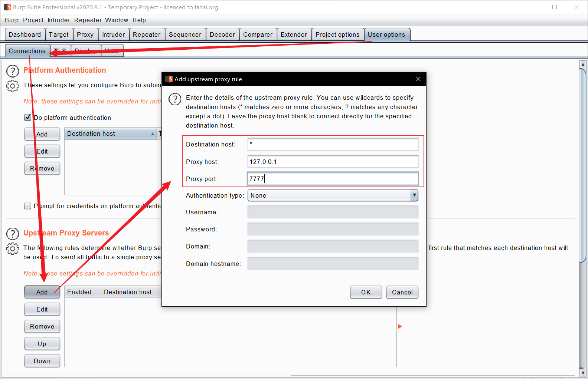Click the Enabled column header in proxy table
Image resolution: width=588 pixels, height=379 pixels.
(83, 292)
